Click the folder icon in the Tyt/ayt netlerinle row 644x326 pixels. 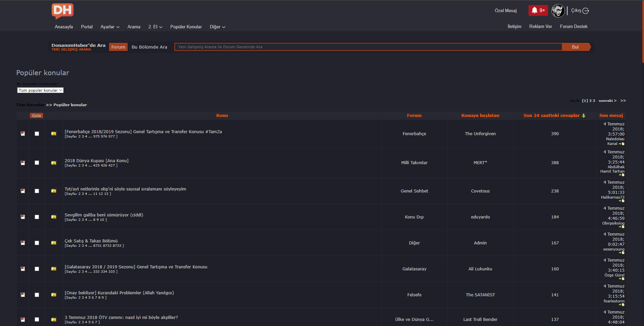click(54, 191)
